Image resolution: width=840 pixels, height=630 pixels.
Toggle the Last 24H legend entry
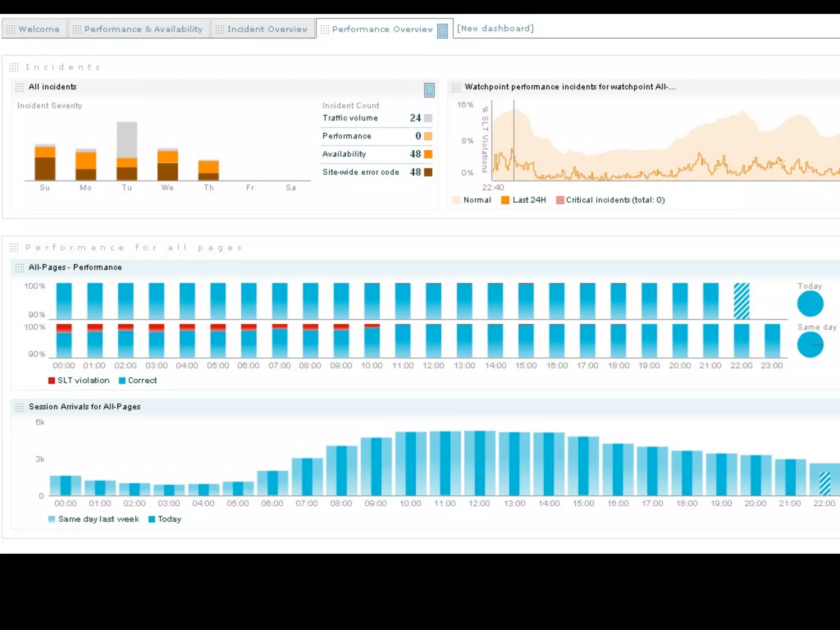tap(524, 200)
